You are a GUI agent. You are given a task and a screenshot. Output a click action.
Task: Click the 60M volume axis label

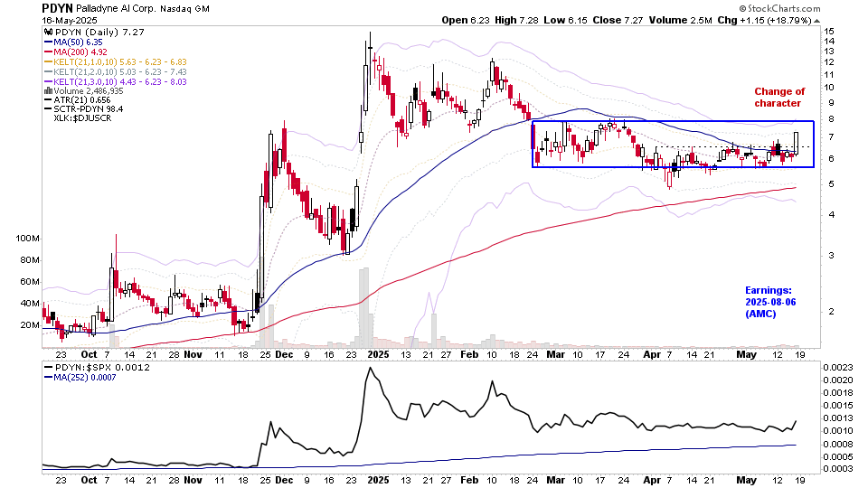30,282
